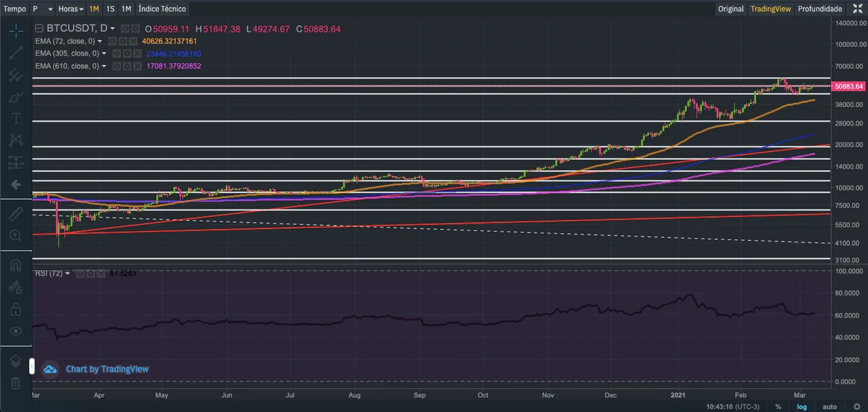Toggle hide all drawings eye icon
Screen dimensions: 868x412
point(16,331)
